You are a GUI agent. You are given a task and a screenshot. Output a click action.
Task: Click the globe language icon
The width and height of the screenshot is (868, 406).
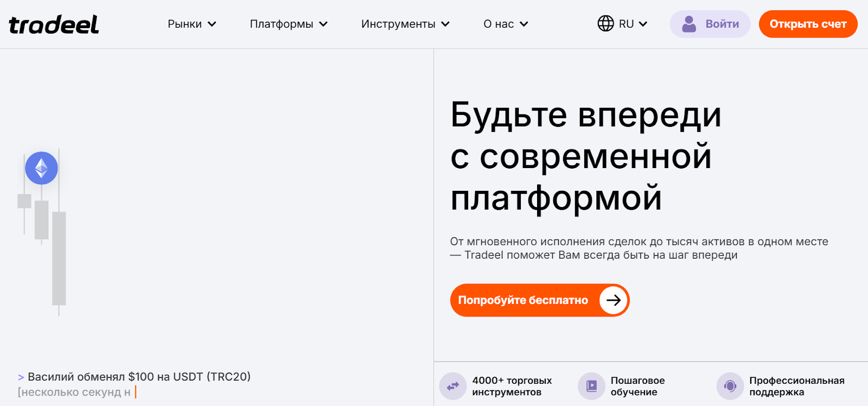coord(605,24)
